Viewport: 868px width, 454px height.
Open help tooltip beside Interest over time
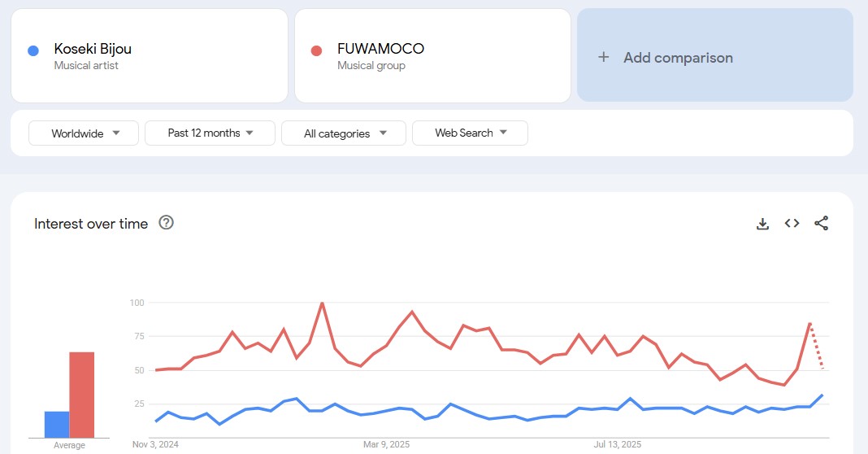[166, 222]
